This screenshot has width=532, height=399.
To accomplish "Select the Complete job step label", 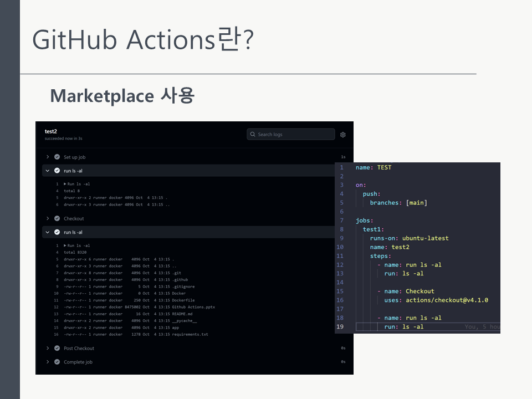I will pos(78,362).
